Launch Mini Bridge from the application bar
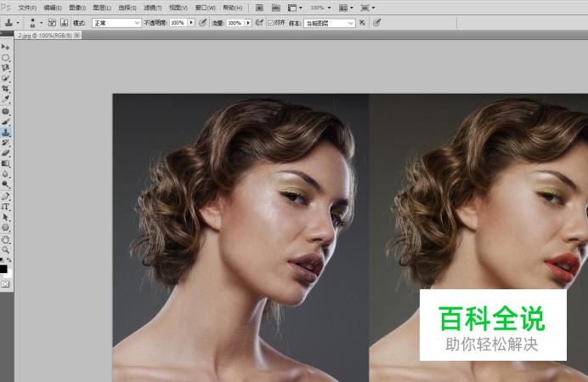The image size is (588, 382). [x=276, y=8]
